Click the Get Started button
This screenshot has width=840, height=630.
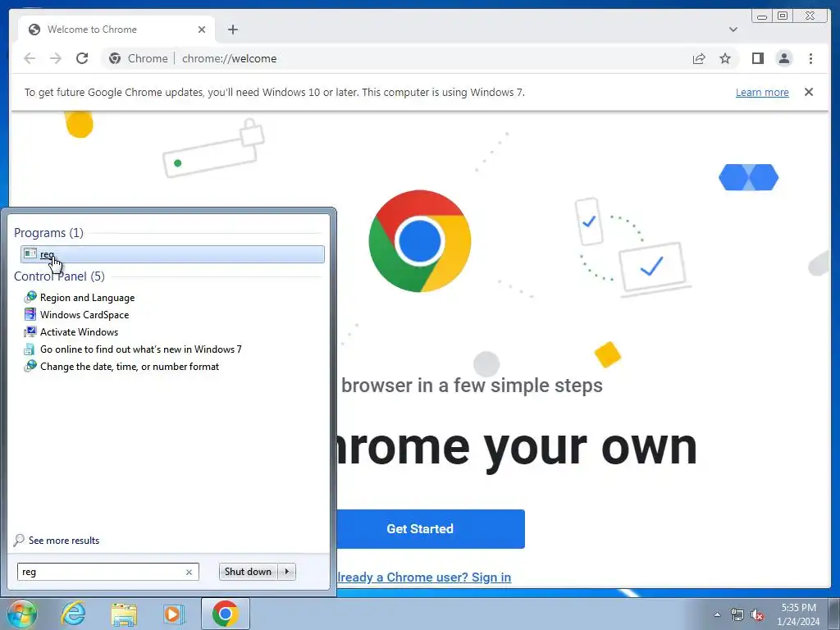pyautogui.click(x=431, y=529)
